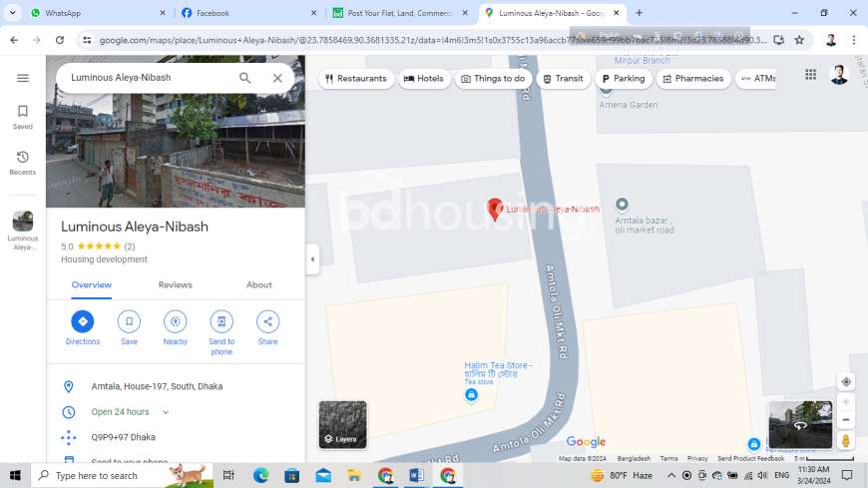Viewport: 868px width, 488px height.
Task: Filter map by Hotels
Action: [x=423, y=79]
